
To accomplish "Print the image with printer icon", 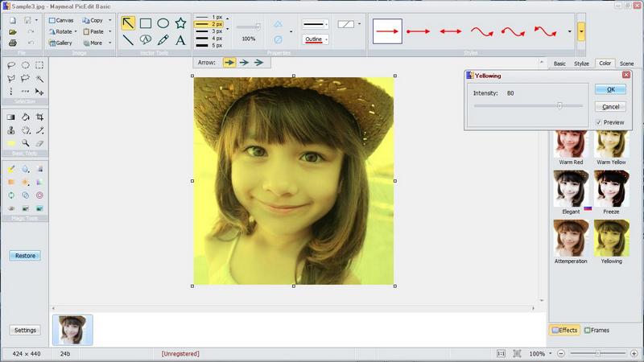I will pyautogui.click(x=13, y=43).
